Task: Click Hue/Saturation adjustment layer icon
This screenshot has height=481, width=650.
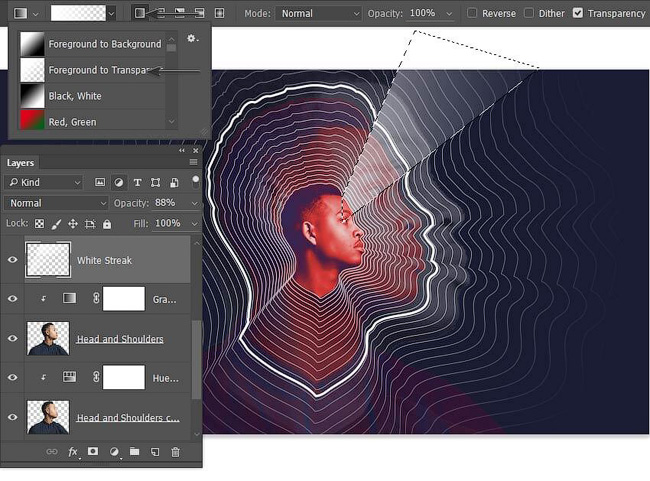Action: pyautogui.click(x=69, y=377)
